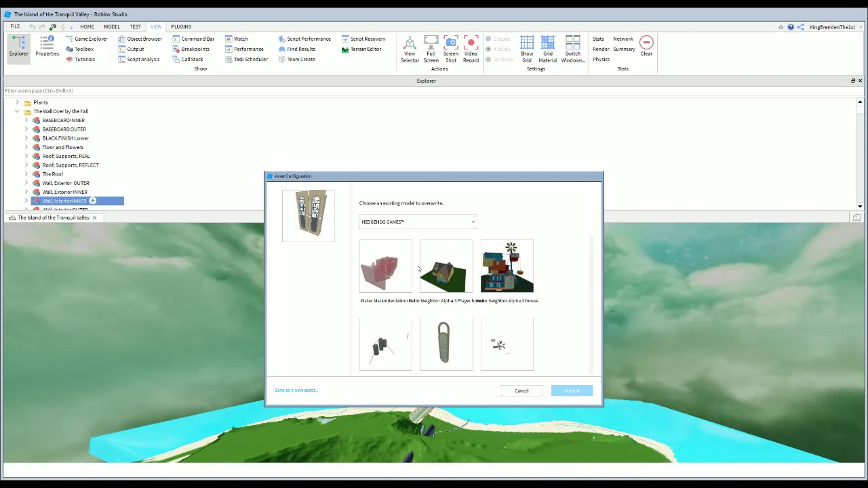This screenshot has height=488, width=868.
Task: Start Video Record
Action: point(471,49)
